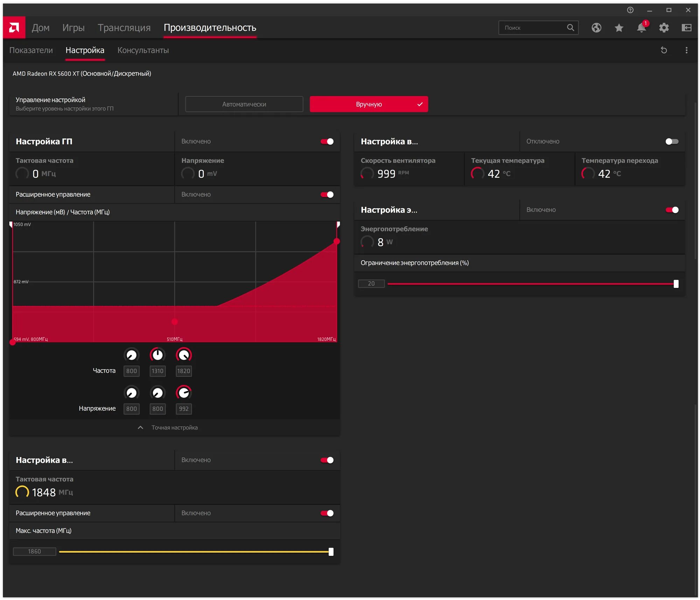Viewport: 700px width, 600px height.
Task: Click the first frequency dial at 800MHz
Action: pyautogui.click(x=132, y=355)
